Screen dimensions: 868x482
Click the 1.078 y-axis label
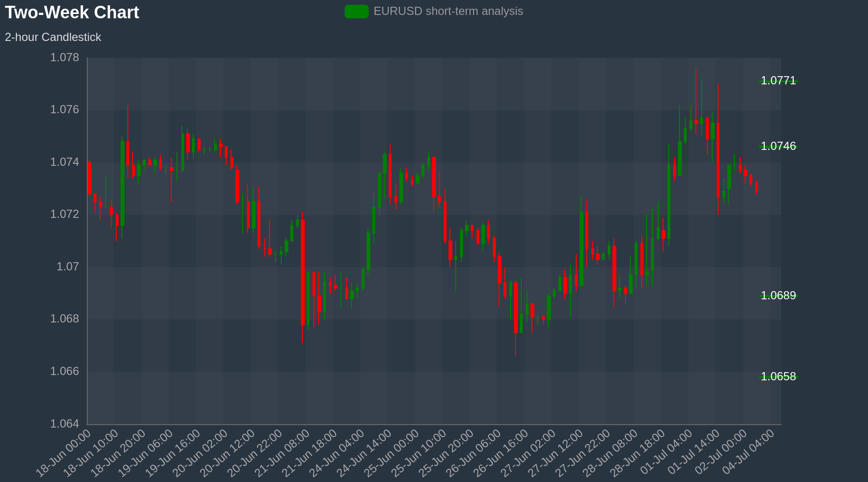tap(65, 58)
